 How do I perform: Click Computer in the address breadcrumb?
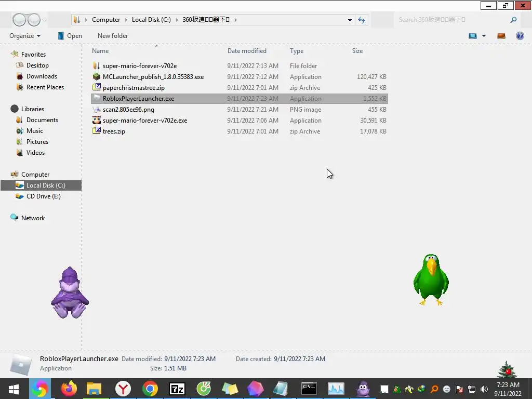pos(106,20)
